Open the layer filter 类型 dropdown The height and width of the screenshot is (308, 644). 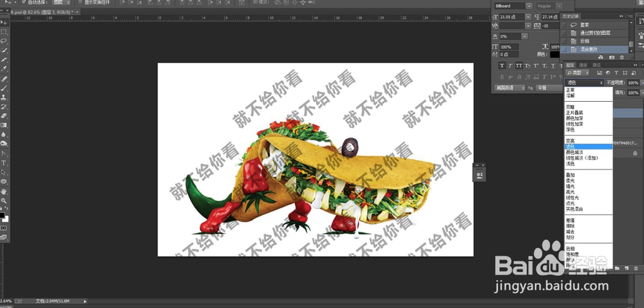click(x=577, y=73)
